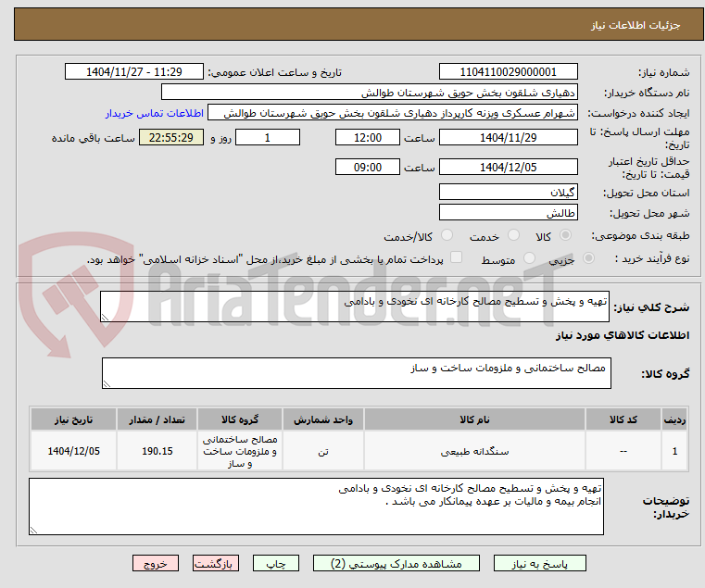
Task: Click the response deadline date 1404/11/29
Action: pyautogui.click(x=508, y=138)
